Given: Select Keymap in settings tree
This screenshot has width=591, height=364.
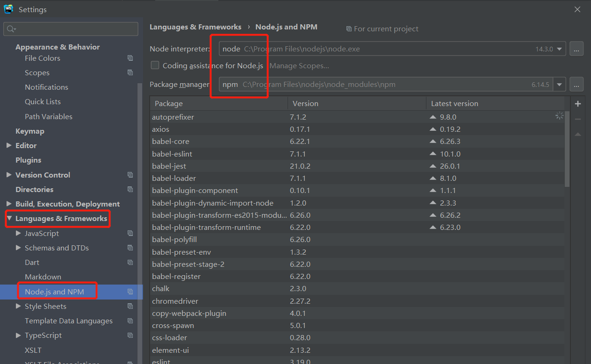Looking at the screenshot, I should [x=30, y=131].
